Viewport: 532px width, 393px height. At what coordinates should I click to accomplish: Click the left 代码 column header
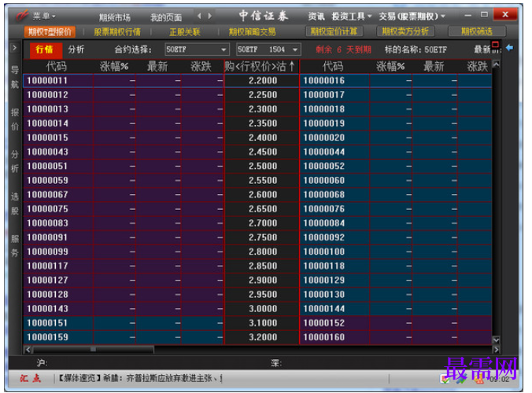[x=57, y=66]
